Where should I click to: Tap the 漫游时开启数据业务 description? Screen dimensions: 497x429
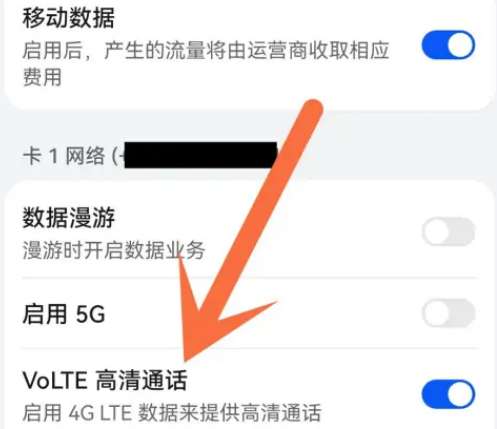coord(114,250)
